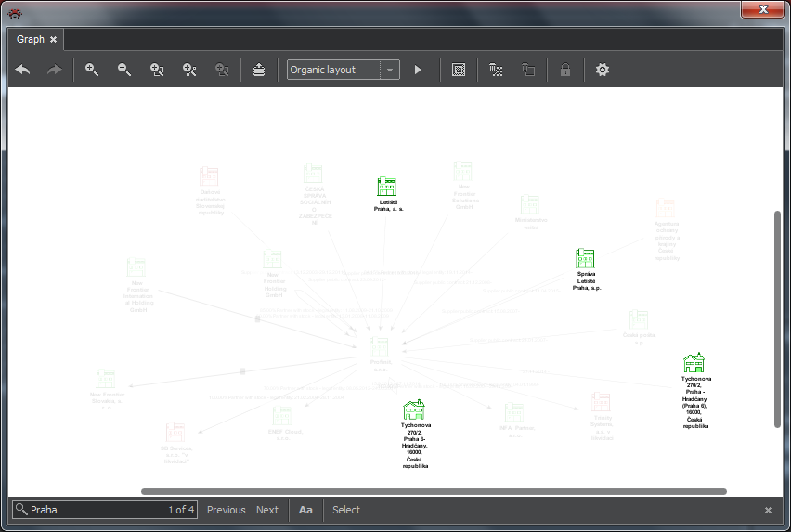Click the horizontal scrollbar under the graph
Viewport: 791px width, 532px height.
coord(434,491)
